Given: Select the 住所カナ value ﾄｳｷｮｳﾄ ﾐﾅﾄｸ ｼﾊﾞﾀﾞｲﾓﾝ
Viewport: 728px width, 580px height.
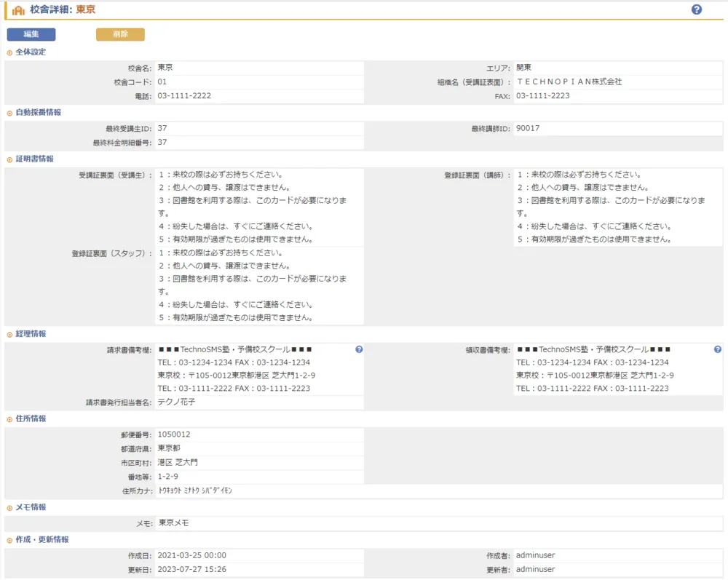Looking at the screenshot, I should click(195, 491).
